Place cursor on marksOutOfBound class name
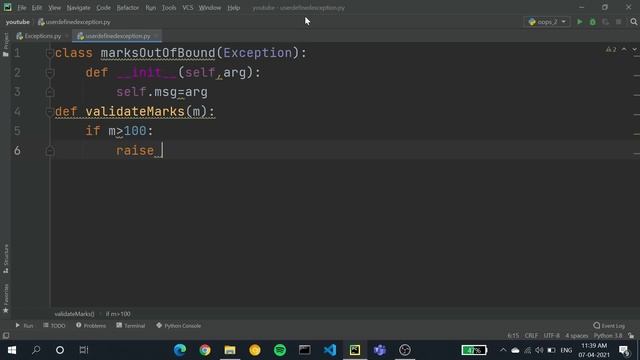The width and height of the screenshot is (640, 360). [x=158, y=53]
